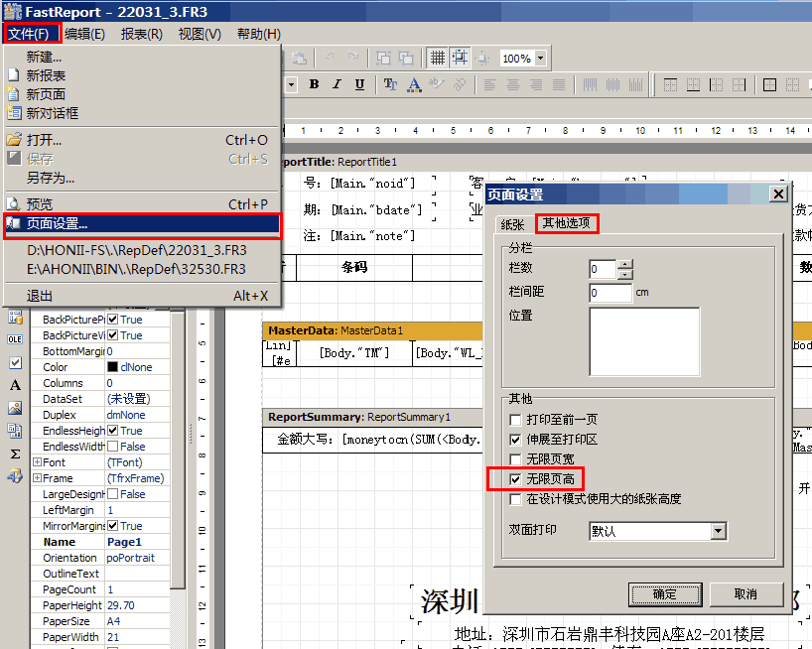The image size is (812, 649).
Task: Toggle 无限页高 checkbox
Action: [515, 479]
